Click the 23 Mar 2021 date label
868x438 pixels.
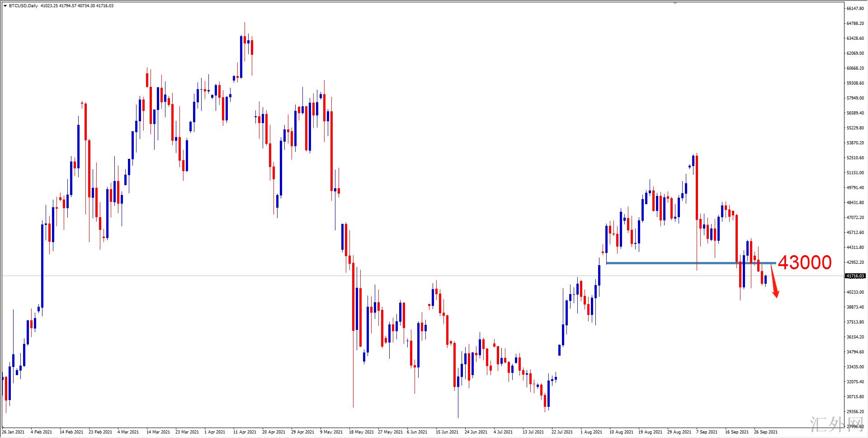pyautogui.click(x=187, y=432)
